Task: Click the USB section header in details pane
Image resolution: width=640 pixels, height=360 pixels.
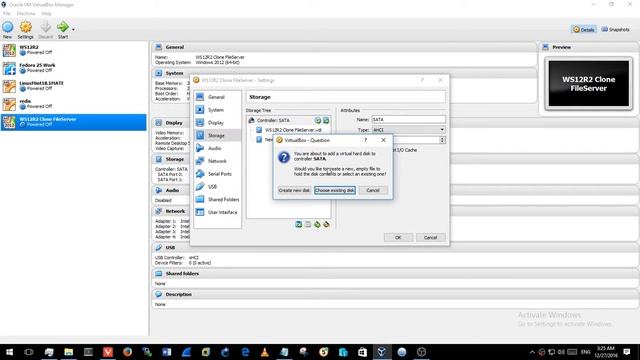Action: (x=396, y=247)
